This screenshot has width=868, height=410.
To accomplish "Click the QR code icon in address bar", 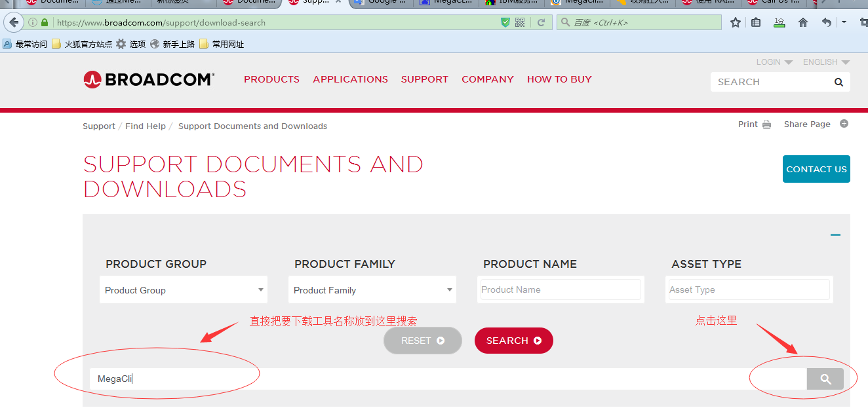I will click(x=520, y=22).
